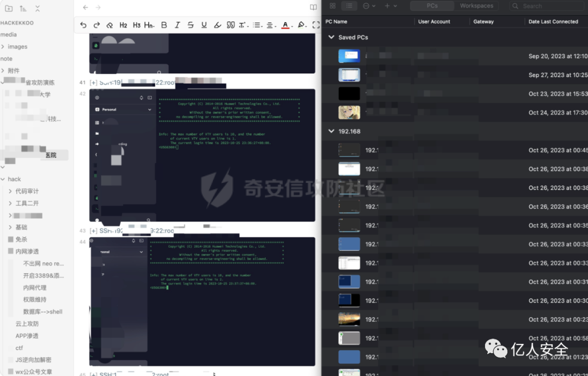Screen dimensions: 588x376
Task: Clear formatting with the eraser icon
Action: pyautogui.click(x=109, y=25)
